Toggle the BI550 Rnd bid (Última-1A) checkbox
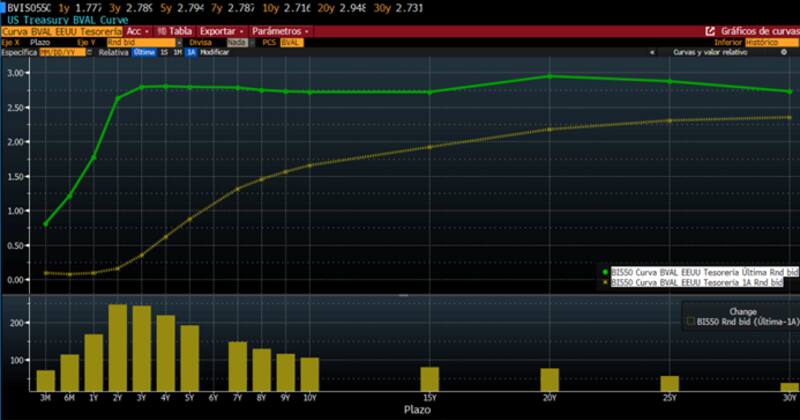Screen dimensions: 800x420 [x=690, y=322]
